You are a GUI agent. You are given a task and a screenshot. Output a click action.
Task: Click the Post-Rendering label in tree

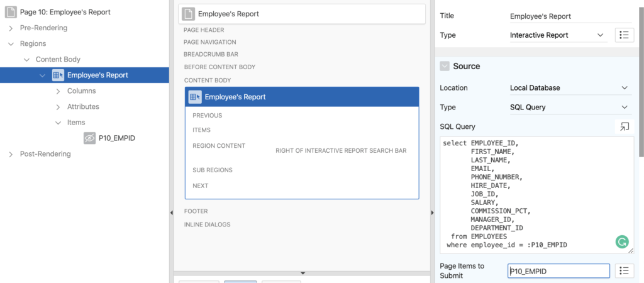click(x=45, y=154)
